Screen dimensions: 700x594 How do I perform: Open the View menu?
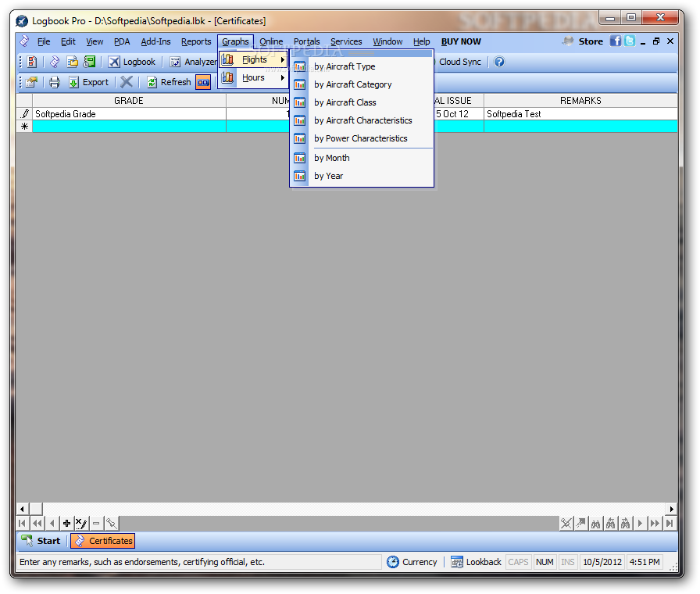[95, 41]
